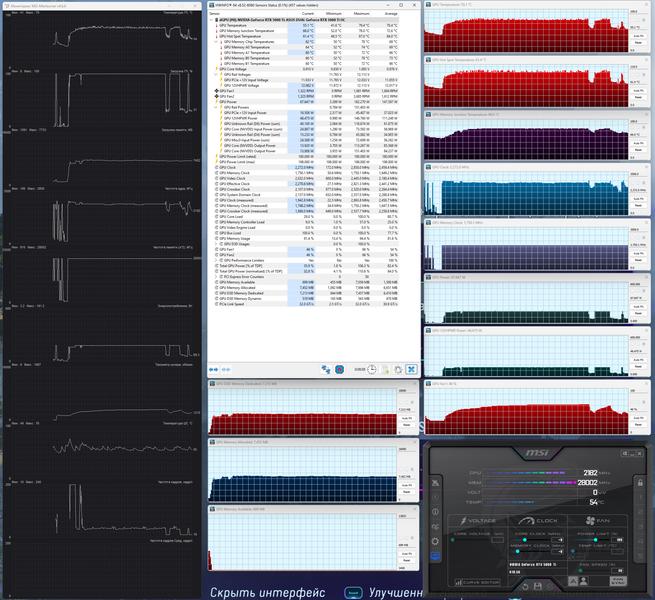Click the Core Clock slider handle
The image size is (655, 600).
coord(525,540)
